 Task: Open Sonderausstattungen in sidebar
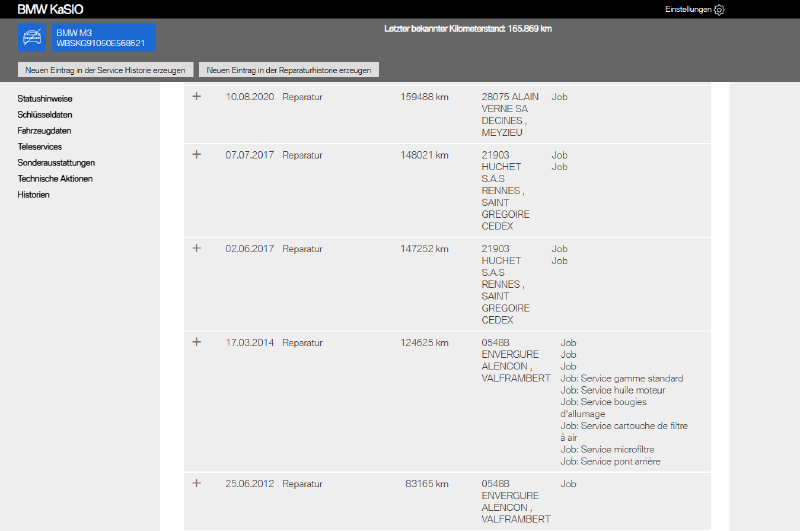coord(56,163)
